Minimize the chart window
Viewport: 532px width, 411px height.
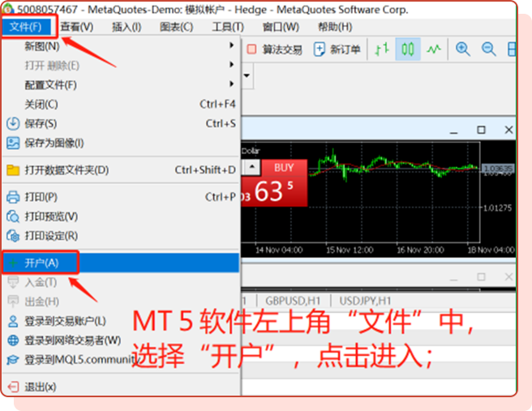pyautogui.click(x=453, y=131)
